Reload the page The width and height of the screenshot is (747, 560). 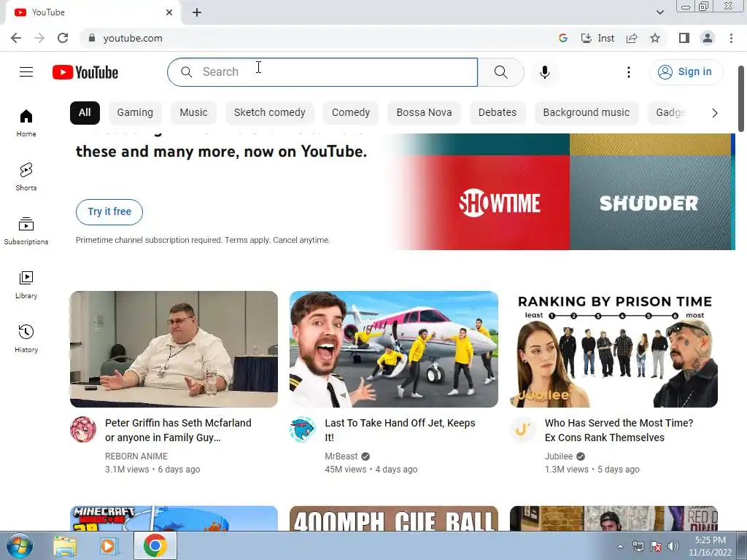tap(63, 38)
